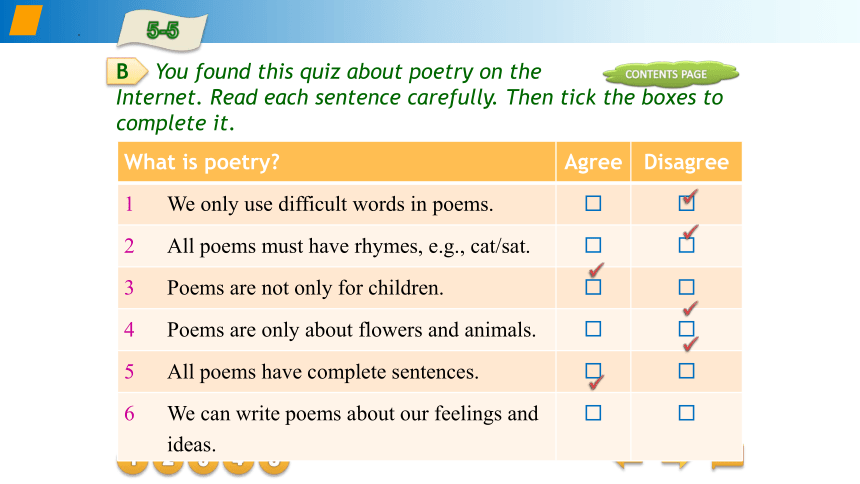Go to page 5 using the fifth round orange button

click(274, 465)
